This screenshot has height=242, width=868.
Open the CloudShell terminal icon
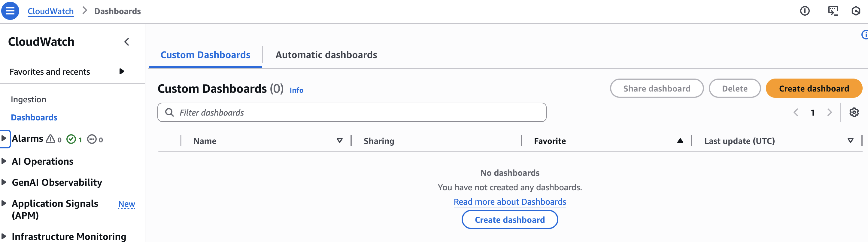tap(833, 11)
